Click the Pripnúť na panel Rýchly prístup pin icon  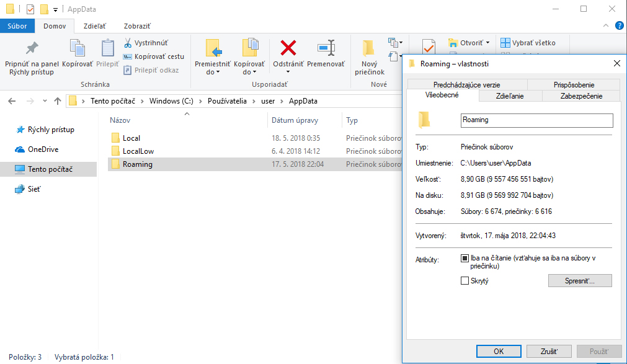[x=32, y=48]
